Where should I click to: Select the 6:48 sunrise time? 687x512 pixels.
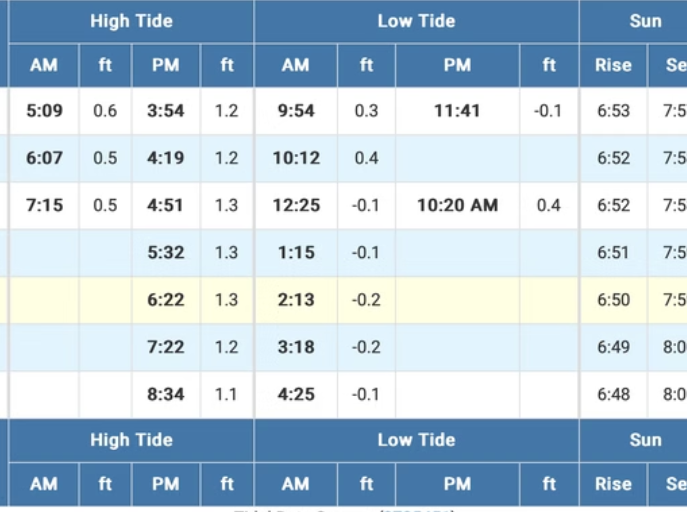[x=613, y=395]
